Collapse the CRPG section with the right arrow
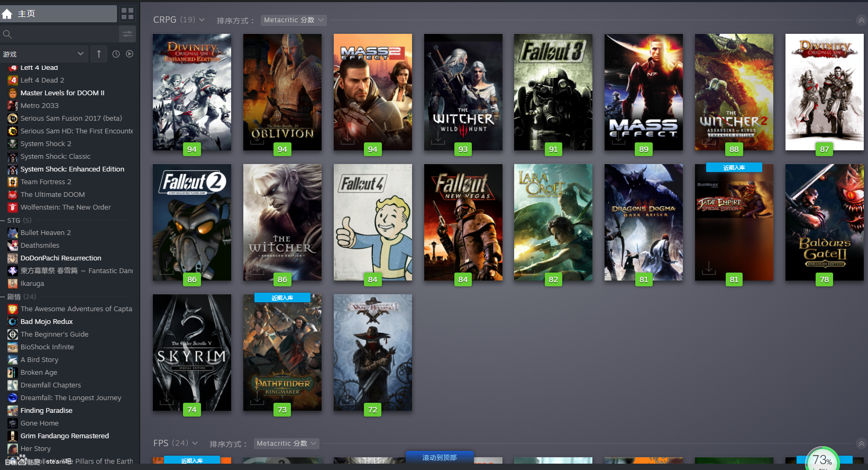 (861, 20)
